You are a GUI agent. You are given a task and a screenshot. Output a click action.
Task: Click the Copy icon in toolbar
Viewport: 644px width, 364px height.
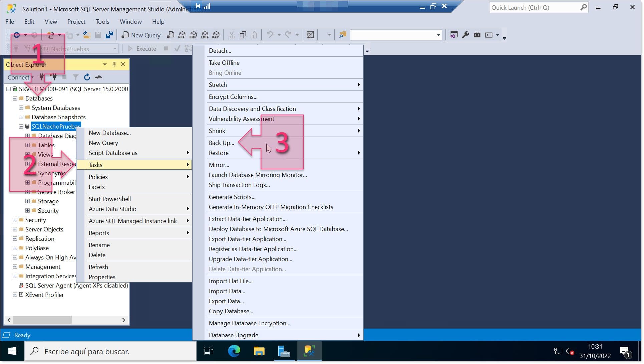tap(243, 35)
